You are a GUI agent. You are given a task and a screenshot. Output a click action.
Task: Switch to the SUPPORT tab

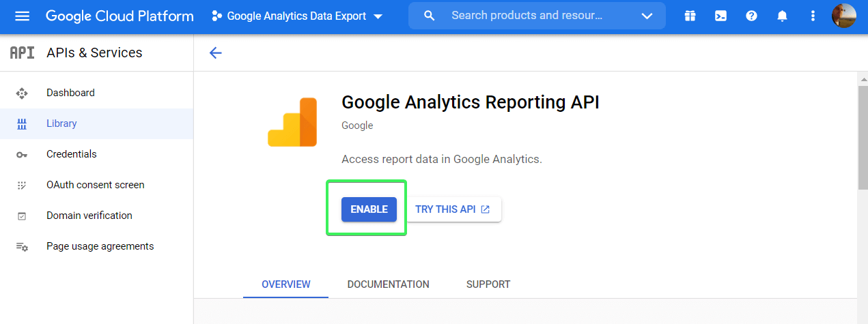[x=488, y=284]
